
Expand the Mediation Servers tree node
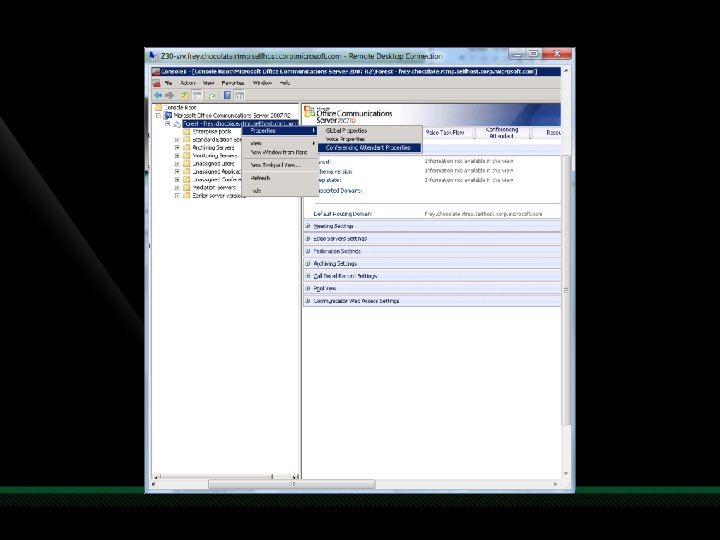pyautogui.click(x=177, y=187)
